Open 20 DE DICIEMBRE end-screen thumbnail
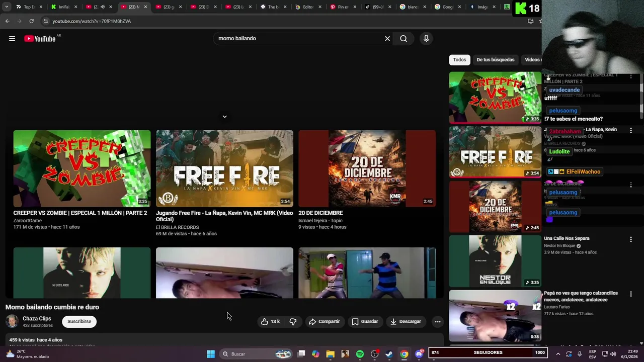Screen dimensions: 644x362 click(367, 168)
